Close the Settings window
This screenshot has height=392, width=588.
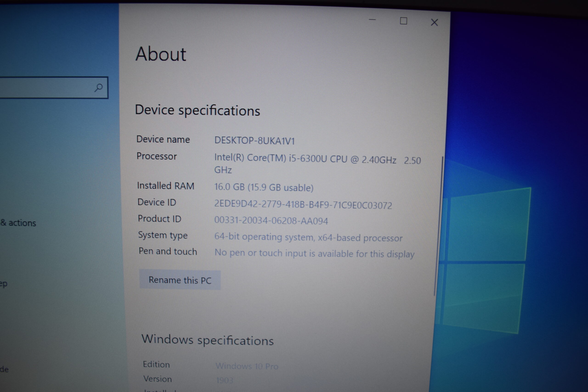click(x=434, y=23)
